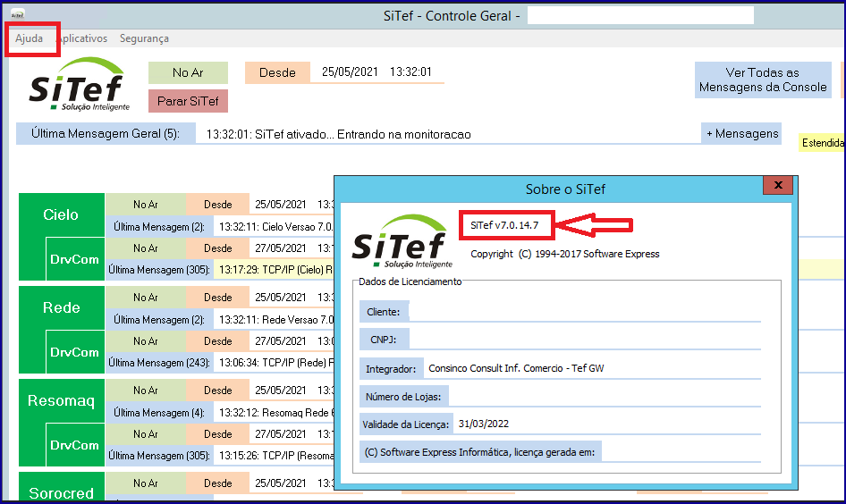Click the Dados de Licenciamento group title

tap(410, 281)
